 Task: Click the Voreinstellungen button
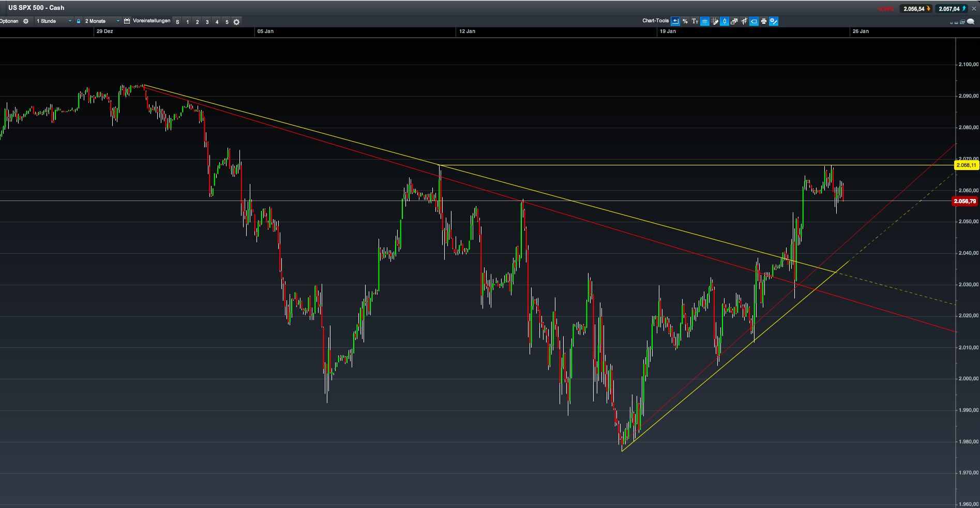click(152, 21)
